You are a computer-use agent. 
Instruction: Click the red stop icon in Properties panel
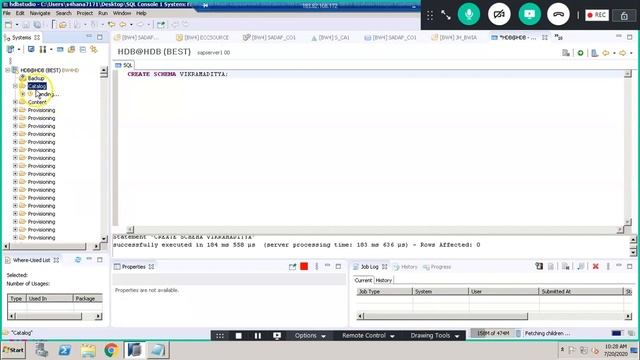304,266
